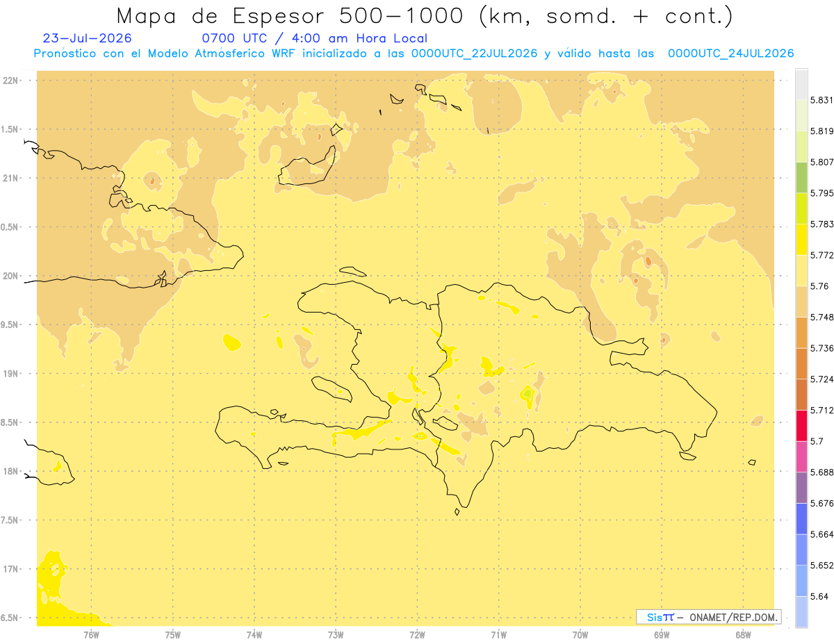Click latitude axis label '7.5N'

10,520
